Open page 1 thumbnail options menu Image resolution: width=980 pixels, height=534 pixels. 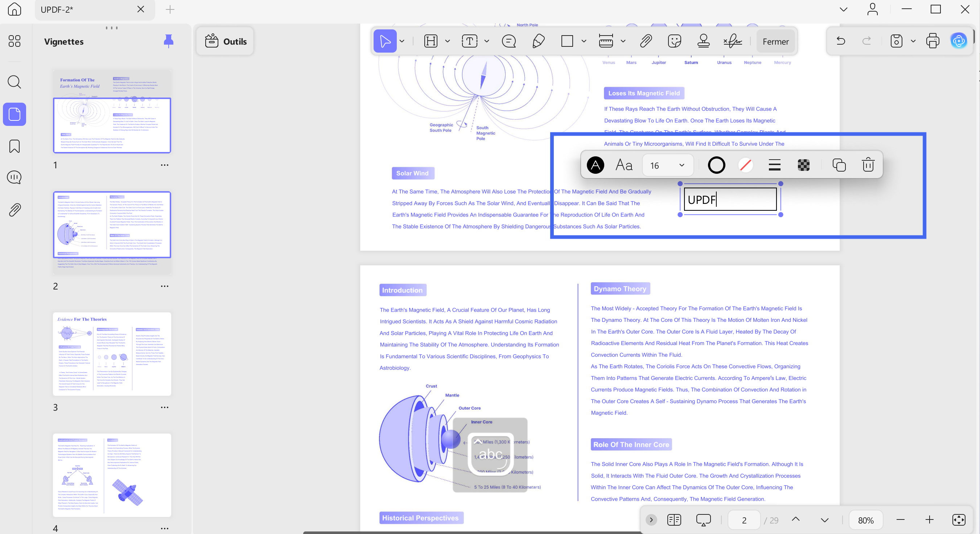(164, 165)
